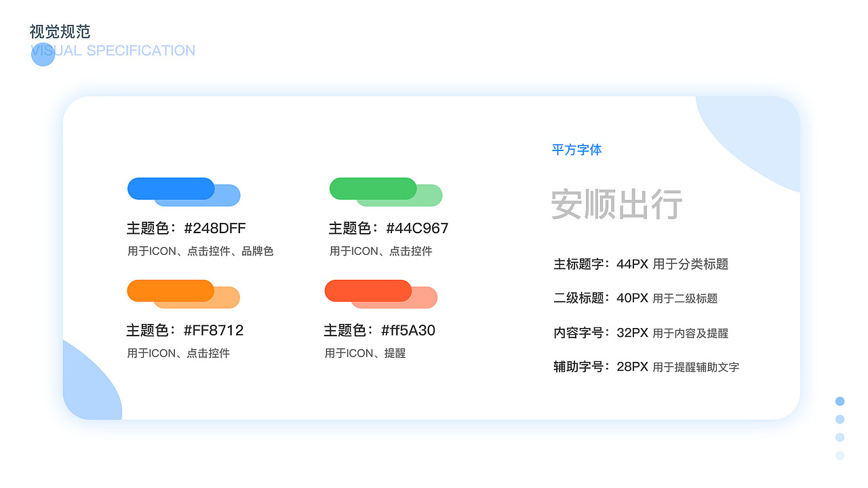Click the third pale dot on the right edge
The width and height of the screenshot is (868, 488).
(840, 437)
